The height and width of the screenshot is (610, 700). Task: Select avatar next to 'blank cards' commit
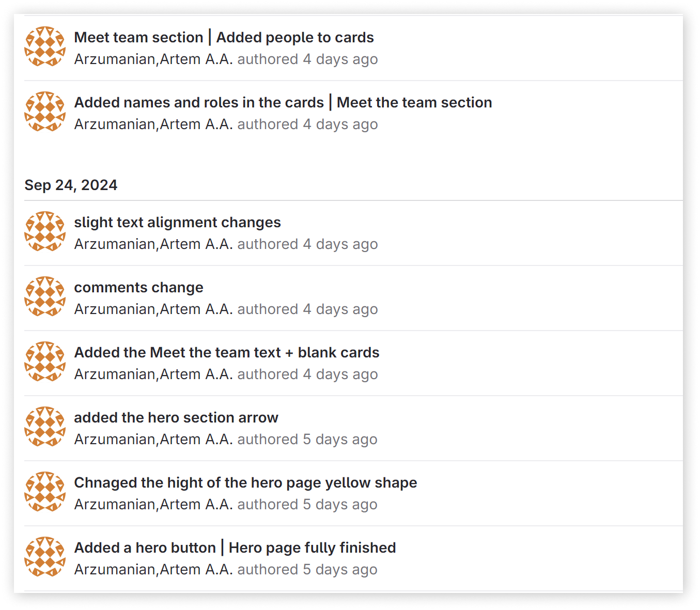45,362
